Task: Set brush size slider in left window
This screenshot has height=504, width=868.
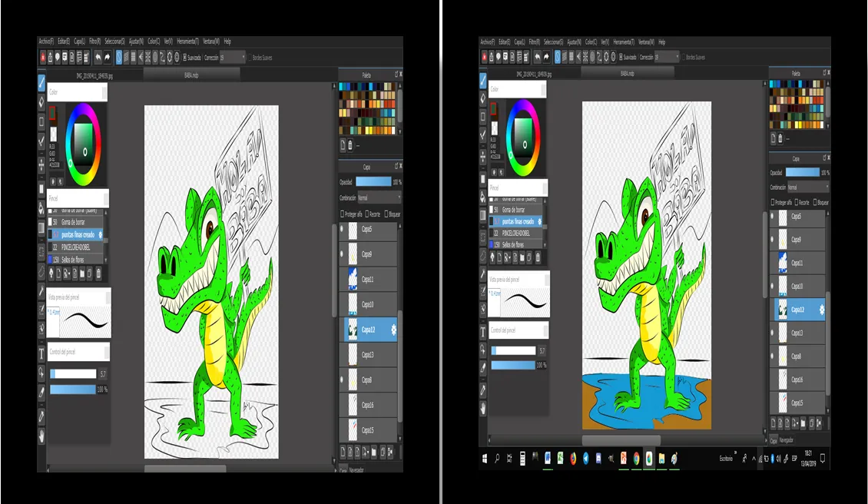Action: [73, 374]
